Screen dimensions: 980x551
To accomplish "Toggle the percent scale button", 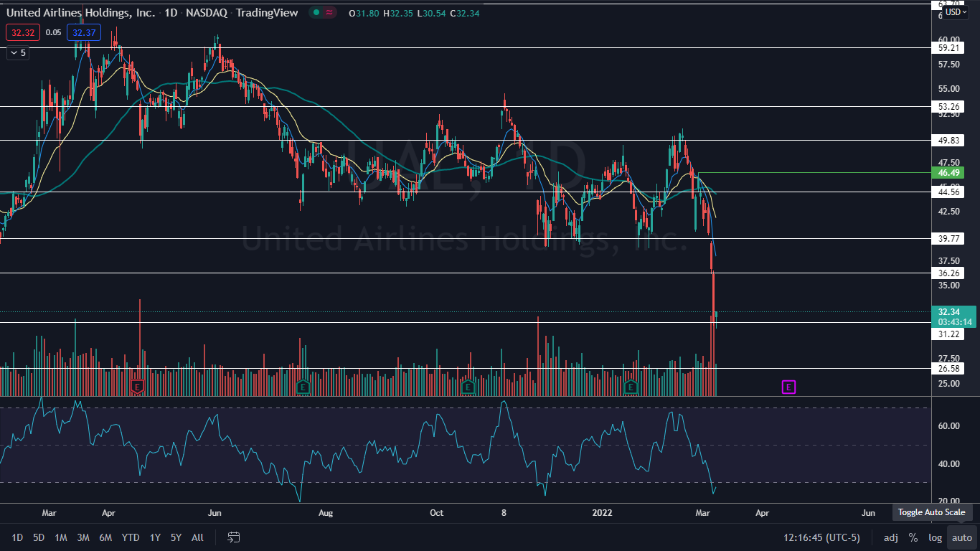I will point(913,537).
